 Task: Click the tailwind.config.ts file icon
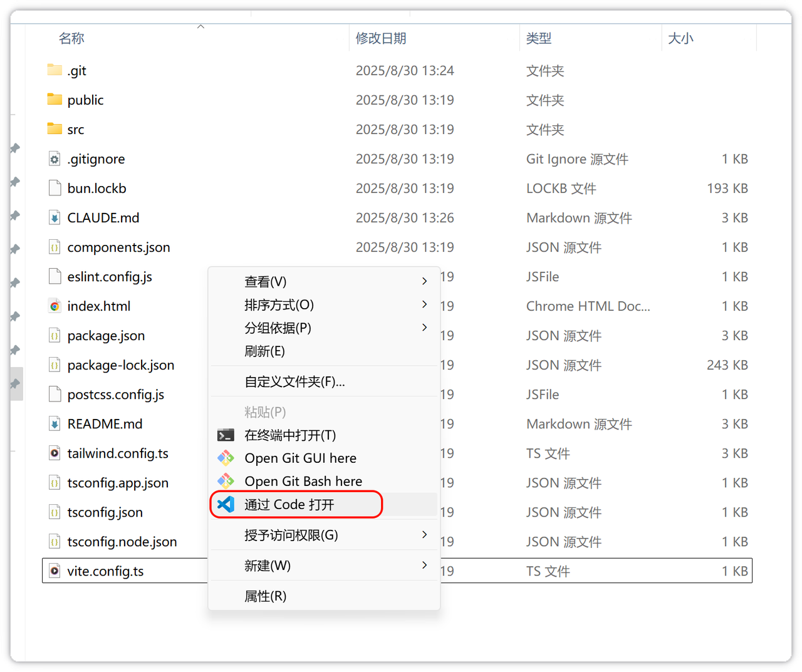[55, 453]
